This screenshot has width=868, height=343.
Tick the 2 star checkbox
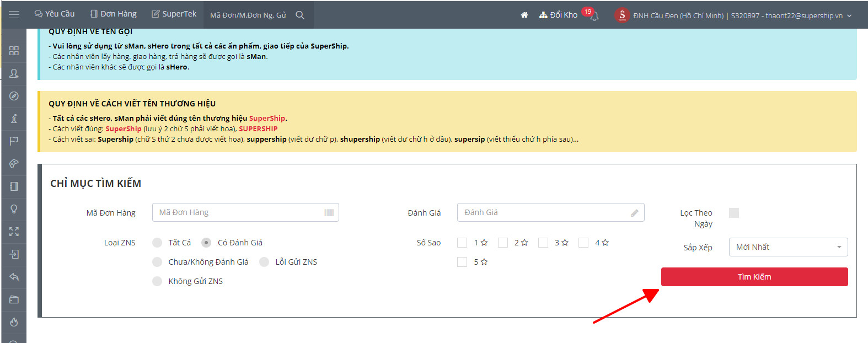tap(503, 243)
